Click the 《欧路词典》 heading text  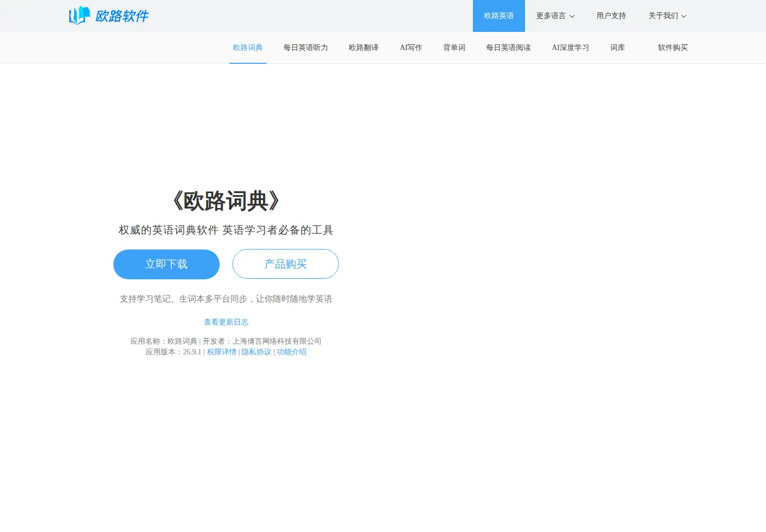tap(226, 201)
